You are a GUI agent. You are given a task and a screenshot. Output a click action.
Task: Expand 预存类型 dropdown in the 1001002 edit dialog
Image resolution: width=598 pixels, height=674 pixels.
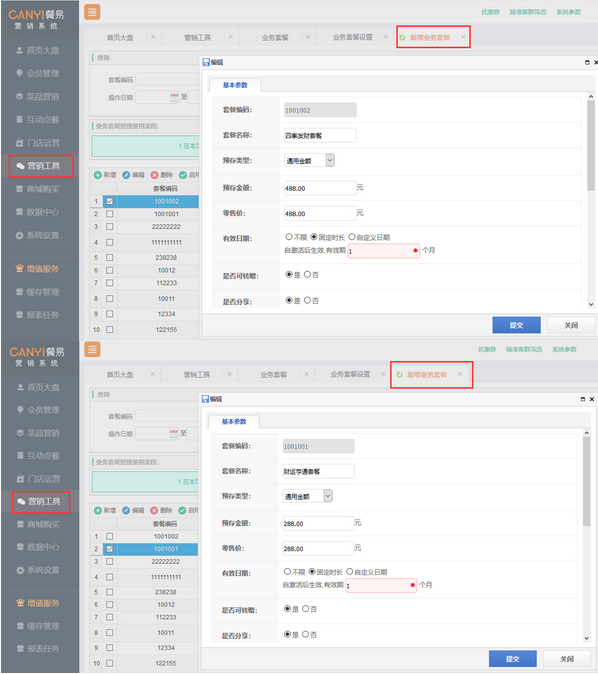point(330,160)
